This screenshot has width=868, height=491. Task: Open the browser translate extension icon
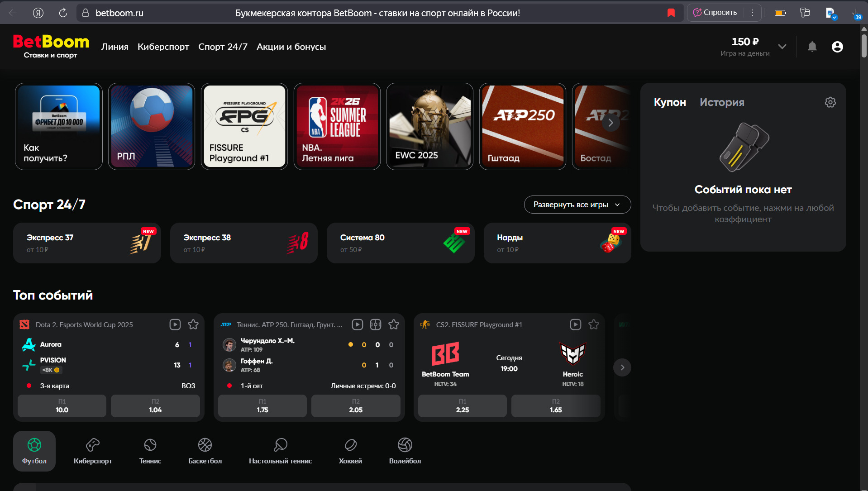(830, 13)
